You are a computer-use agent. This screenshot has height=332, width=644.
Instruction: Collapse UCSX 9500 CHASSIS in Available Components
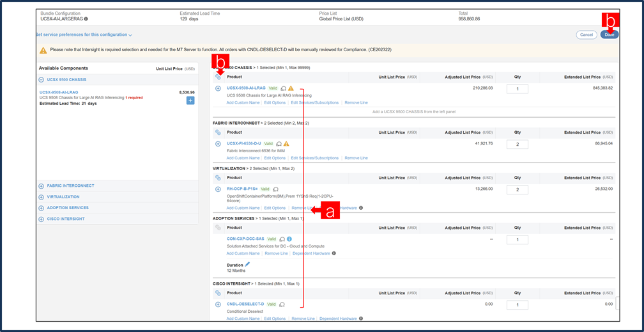tap(41, 80)
